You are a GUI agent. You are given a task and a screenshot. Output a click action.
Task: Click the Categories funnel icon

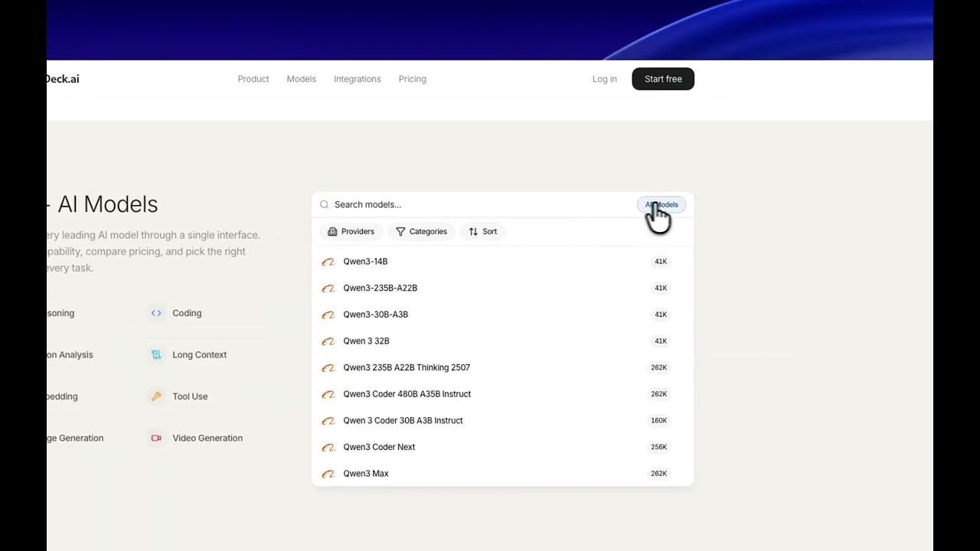(x=400, y=231)
